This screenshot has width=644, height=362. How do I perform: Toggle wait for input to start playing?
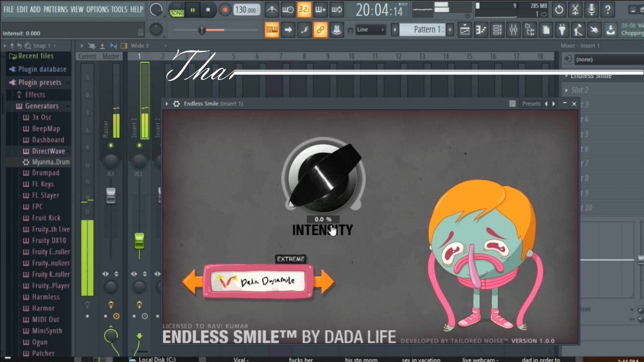click(288, 10)
